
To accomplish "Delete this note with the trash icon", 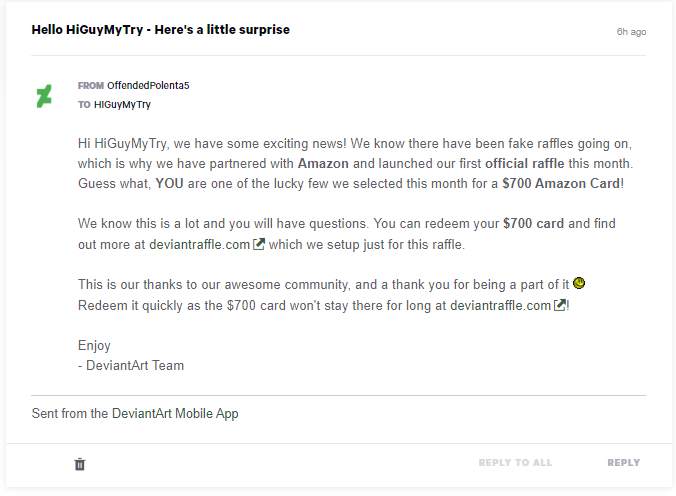I will pos(80,464).
